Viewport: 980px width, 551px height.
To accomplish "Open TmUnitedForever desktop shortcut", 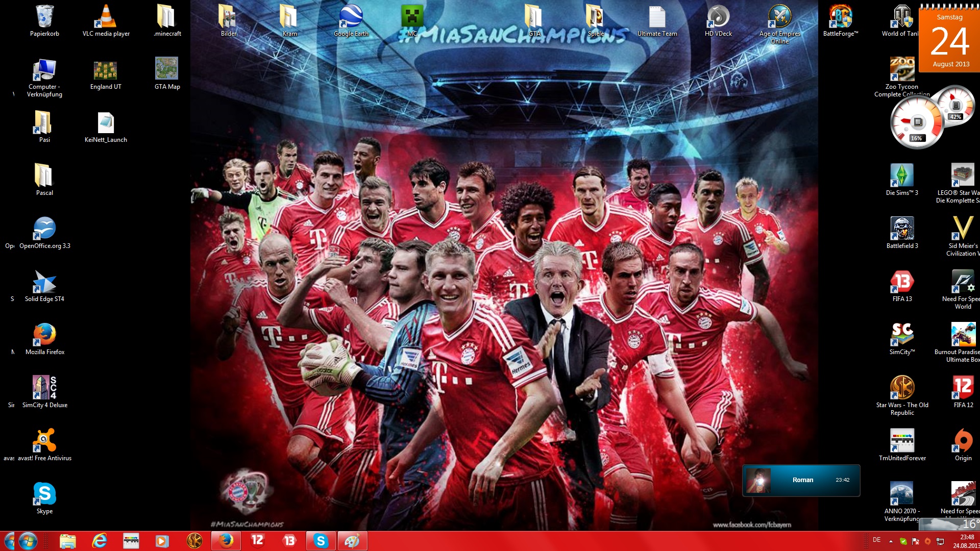I will (902, 441).
